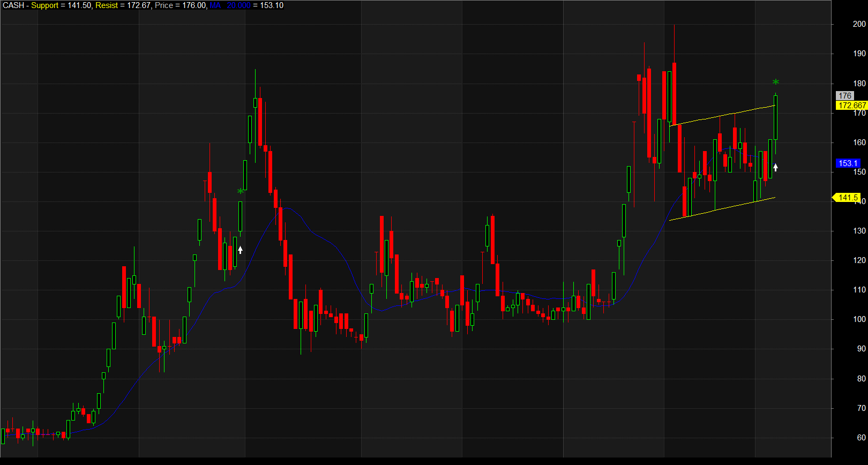Click the blue 153.1 moving average label

(x=848, y=163)
